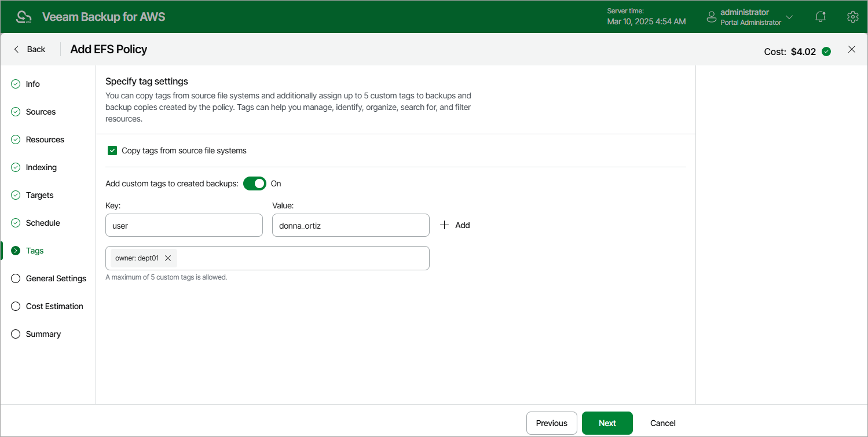Click the green cost verified checkmark
Image resolution: width=868 pixels, height=437 pixels.
[826, 51]
